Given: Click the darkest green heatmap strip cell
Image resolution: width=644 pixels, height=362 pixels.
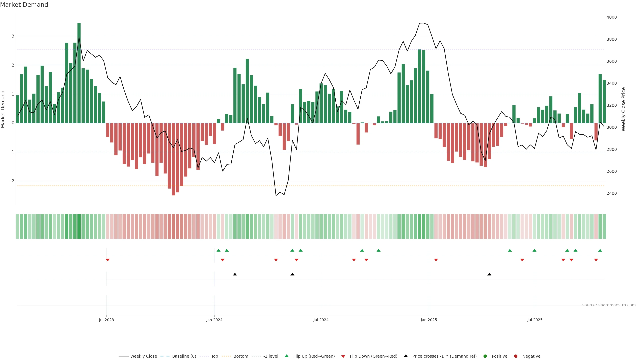Looking at the screenshot, I should (79, 226).
